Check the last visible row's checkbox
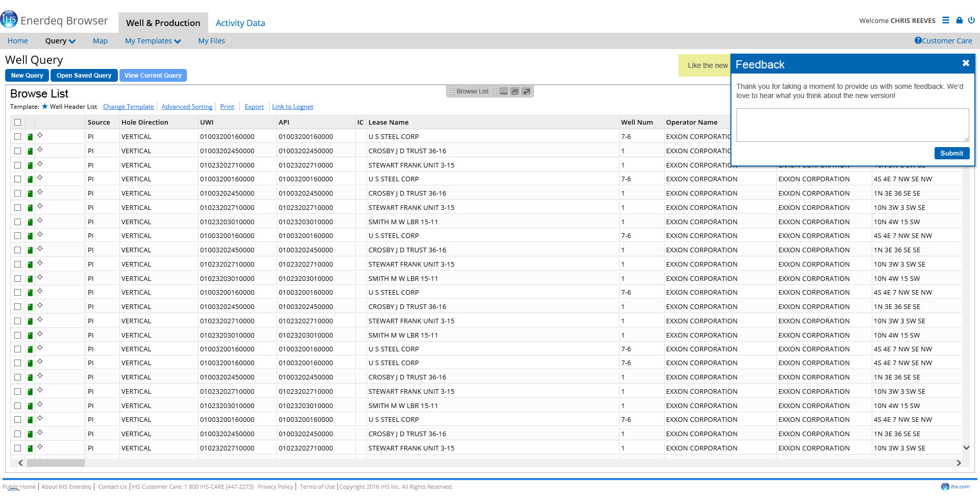 (x=18, y=448)
